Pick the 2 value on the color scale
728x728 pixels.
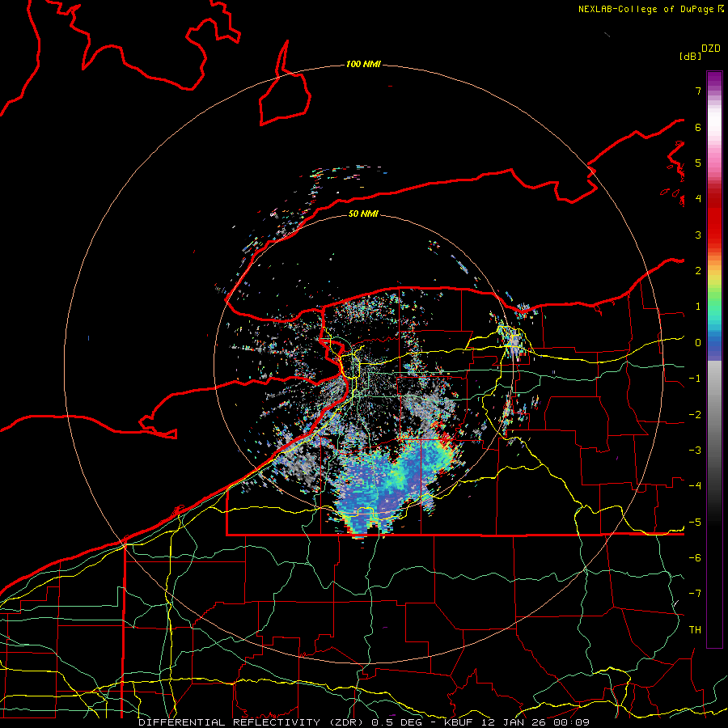coord(698,271)
